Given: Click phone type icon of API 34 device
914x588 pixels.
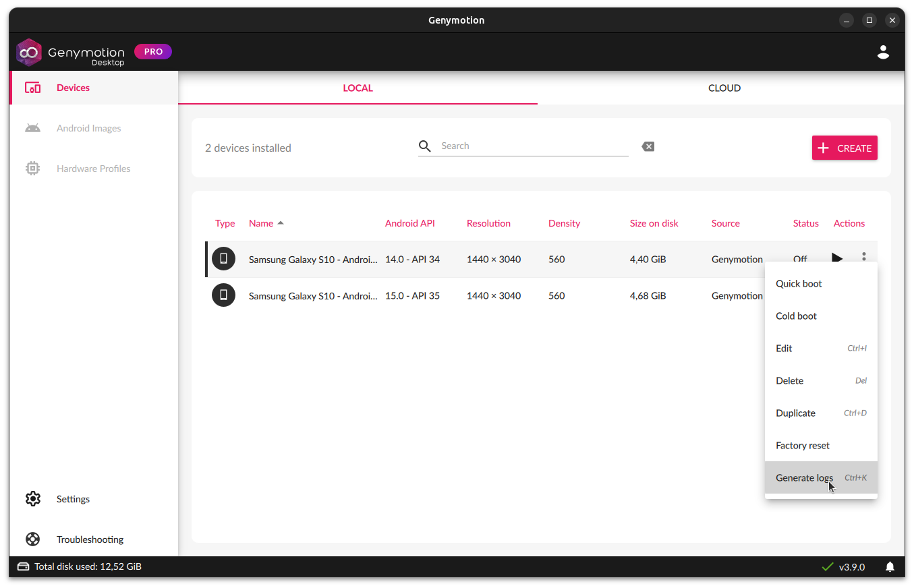Looking at the screenshot, I should pyautogui.click(x=223, y=259).
